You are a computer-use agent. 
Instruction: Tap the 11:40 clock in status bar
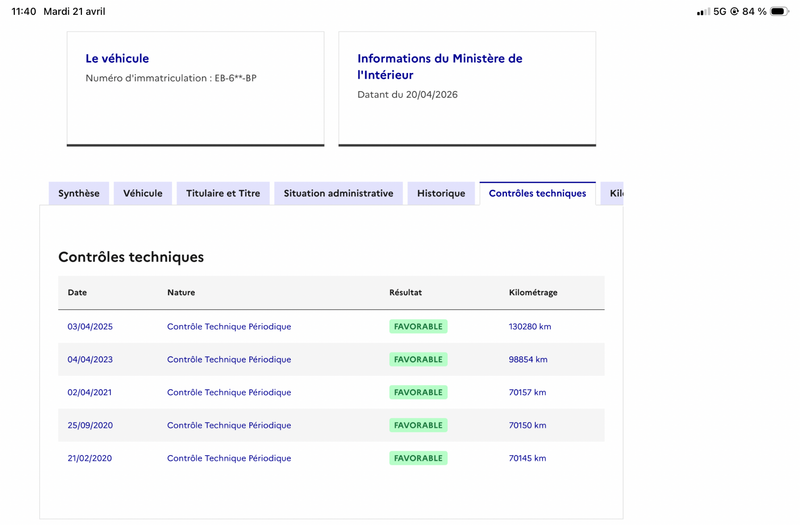point(24,11)
